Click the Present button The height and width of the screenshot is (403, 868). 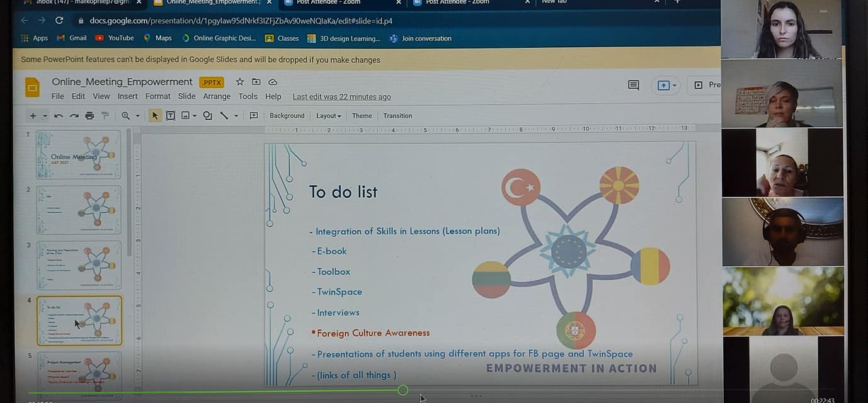(707, 85)
